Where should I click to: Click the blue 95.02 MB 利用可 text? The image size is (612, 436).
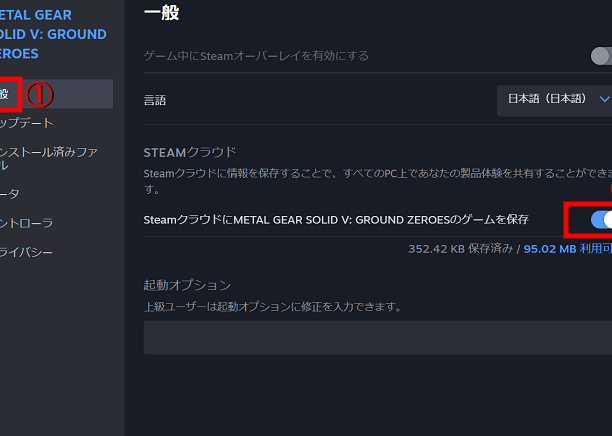click(x=567, y=249)
